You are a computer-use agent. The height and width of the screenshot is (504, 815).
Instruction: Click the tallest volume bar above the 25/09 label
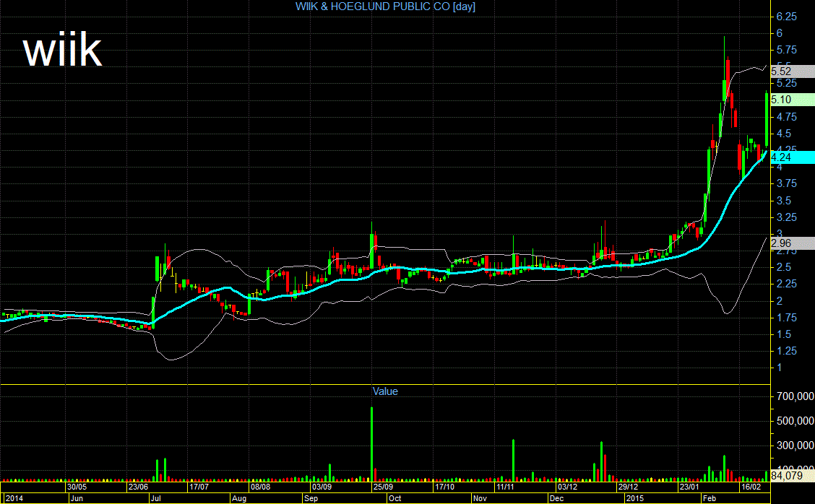371,444
